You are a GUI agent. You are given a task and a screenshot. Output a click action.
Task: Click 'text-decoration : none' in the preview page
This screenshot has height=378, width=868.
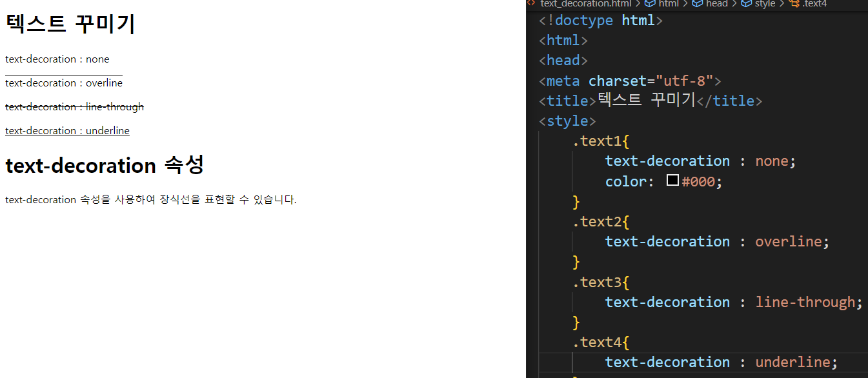click(x=57, y=59)
